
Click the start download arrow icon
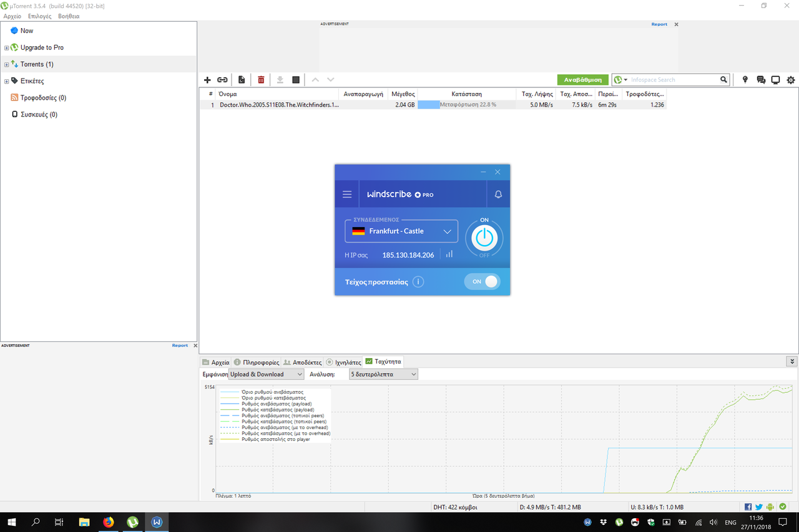point(280,80)
